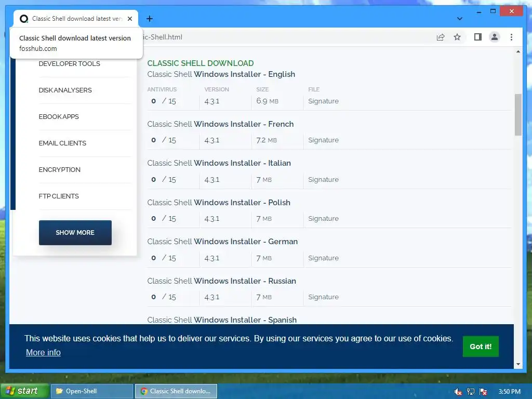Open the Chrome three-dot menu
The image size is (532, 399).
point(511,37)
